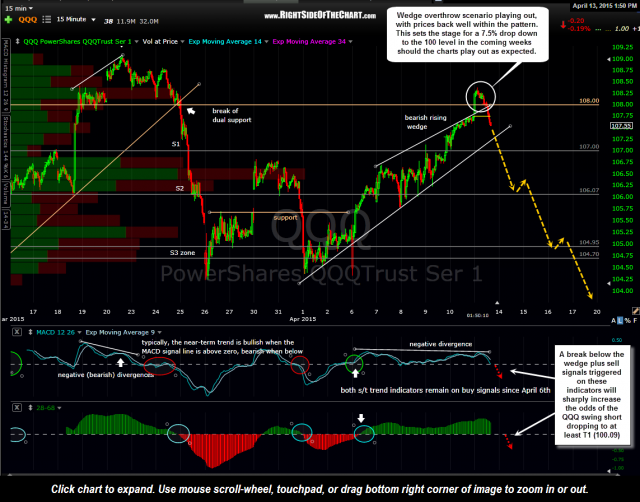
Task: Close the 28-68 histogram indicator pane
Action: click(17, 407)
